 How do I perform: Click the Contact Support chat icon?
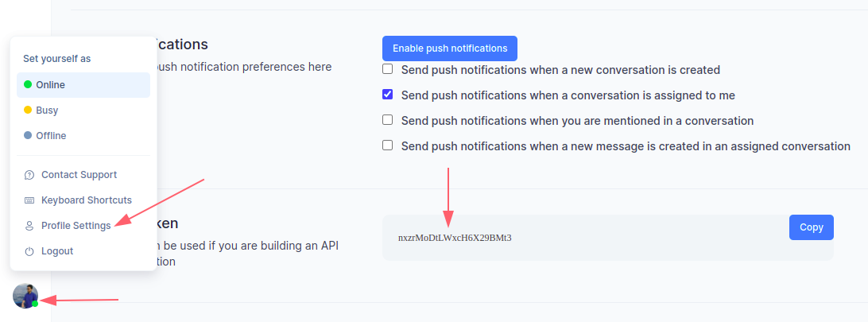tap(29, 175)
